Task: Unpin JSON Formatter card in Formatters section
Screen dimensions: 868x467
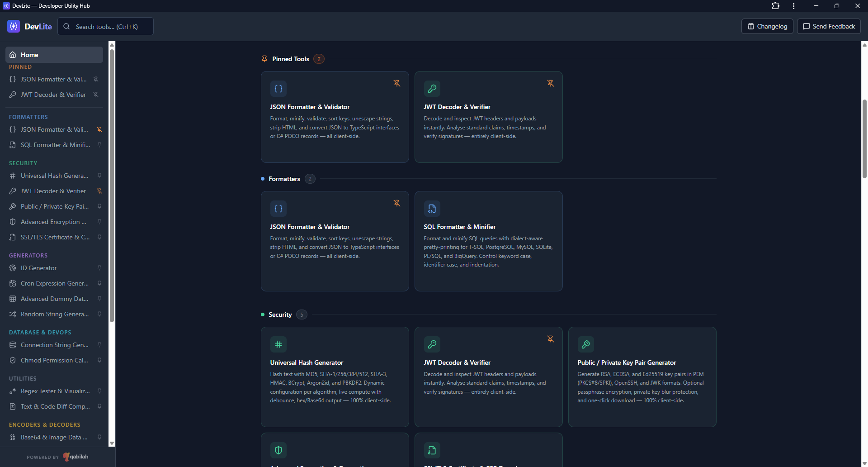Action: (x=397, y=203)
